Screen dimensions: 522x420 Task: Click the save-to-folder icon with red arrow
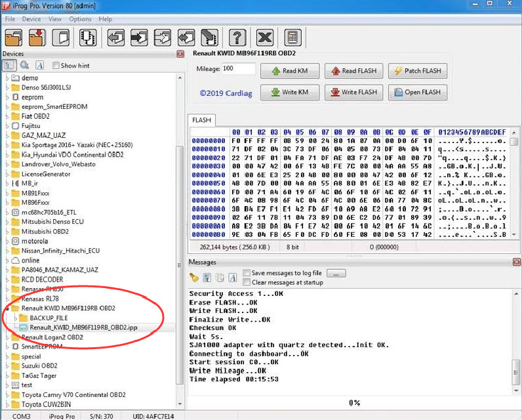click(x=37, y=37)
